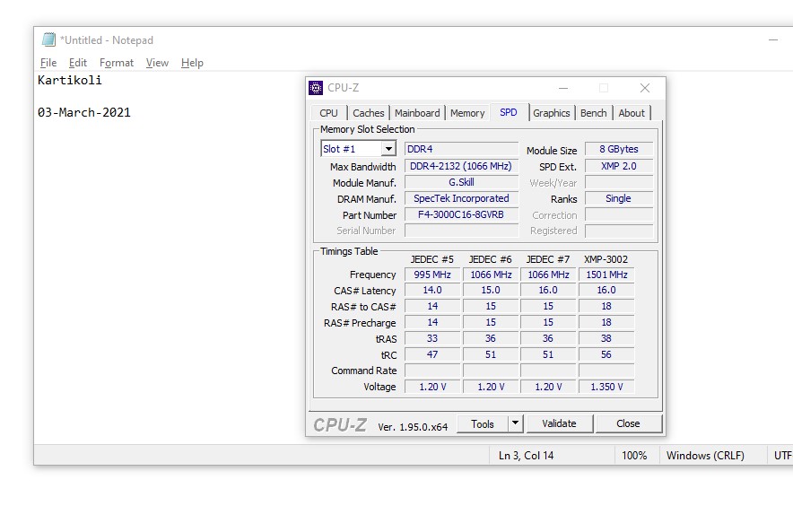
Task: Expand the Slot #1 memory slot dropdown
Action: click(388, 149)
